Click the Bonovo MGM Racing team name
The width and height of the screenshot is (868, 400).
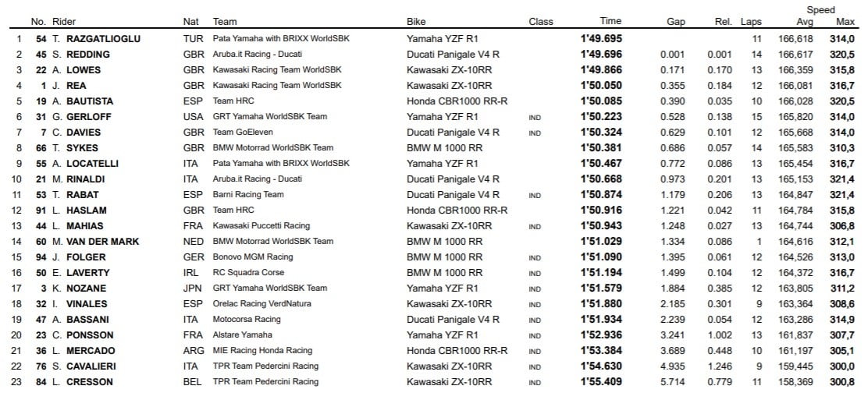coord(253,257)
